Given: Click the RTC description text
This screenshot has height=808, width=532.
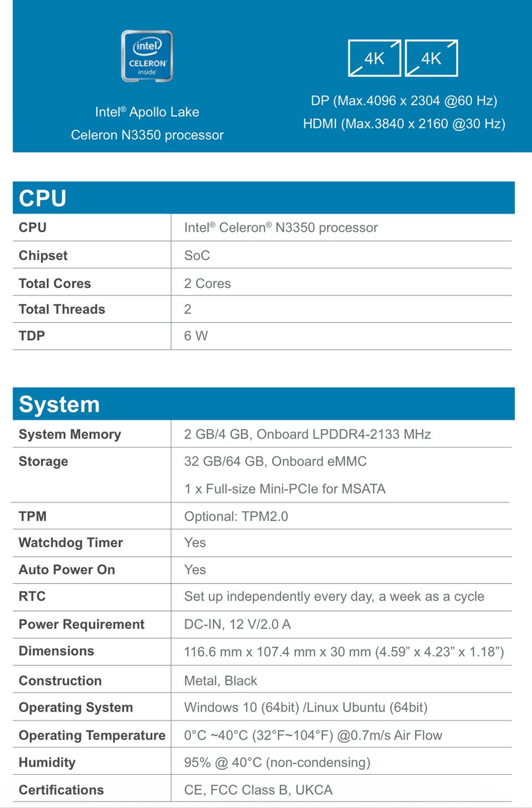Looking at the screenshot, I should [334, 597].
